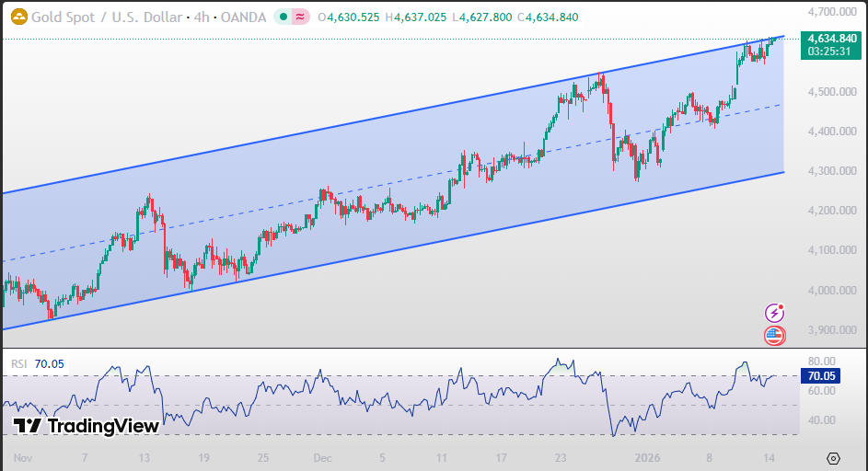Select the upper channel trend line
Viewport: 868px width, 471px height.
368,121
